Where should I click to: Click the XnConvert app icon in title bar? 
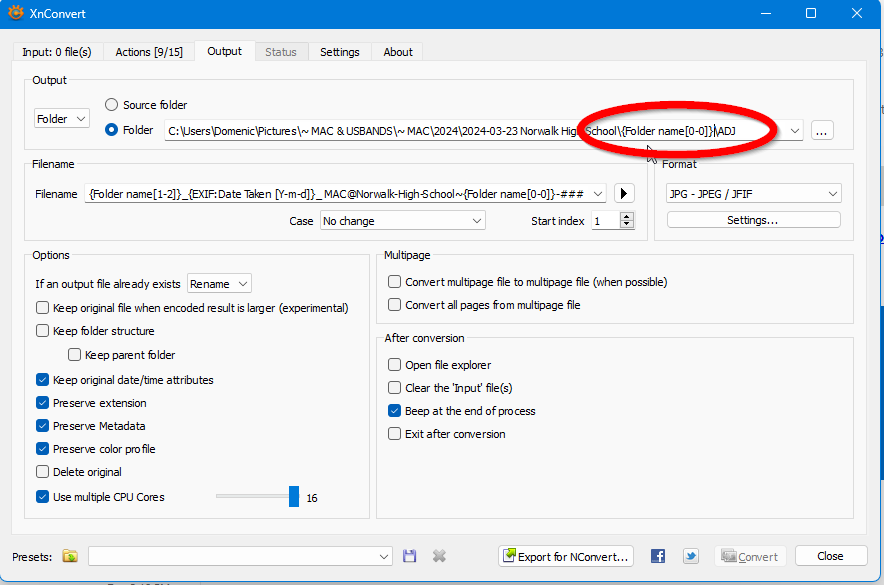coord(14,13)
